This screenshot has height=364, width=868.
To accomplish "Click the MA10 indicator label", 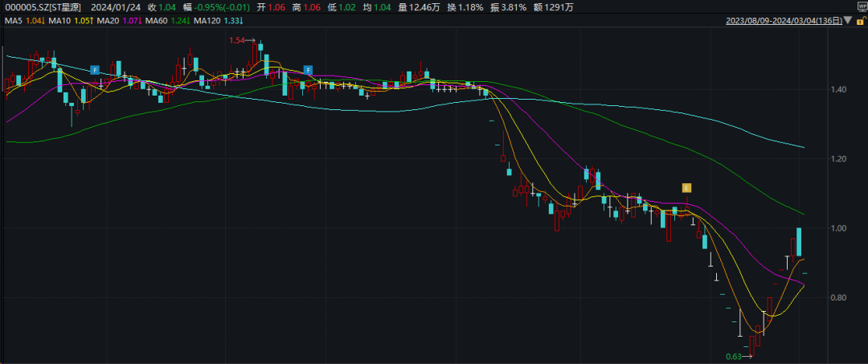I will pos(63,20).
